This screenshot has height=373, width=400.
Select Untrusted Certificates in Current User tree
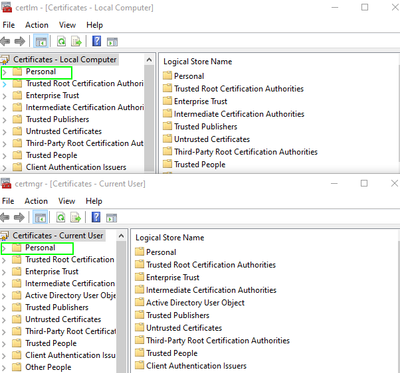[63, 319]
